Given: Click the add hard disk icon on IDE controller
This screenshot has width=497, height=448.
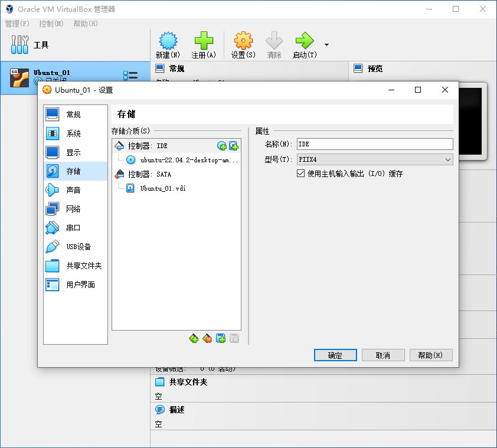Looking at the screenshot, I should point(234,146).
